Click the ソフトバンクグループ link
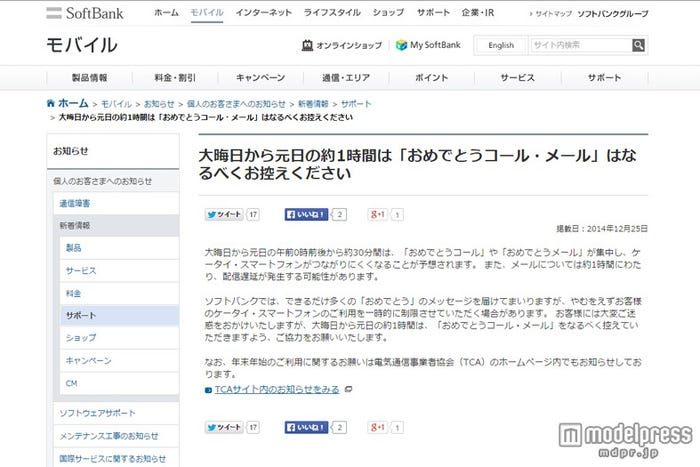 612,14
